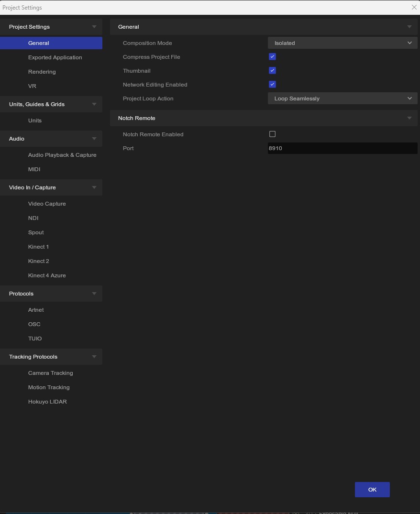The height and width of the screenshot is (514, 420).
Task: Click the Port number input field
Action: 342,148
